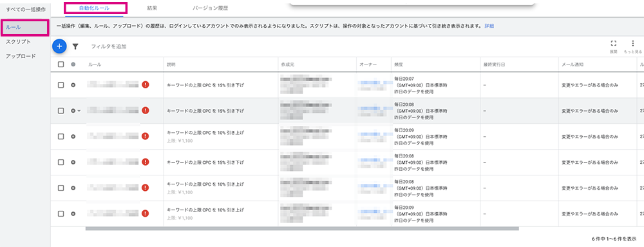Sort by the メール通知 column header
Image resolution: width=644 pixels, height=247 pixels.
tap(573, 64)
